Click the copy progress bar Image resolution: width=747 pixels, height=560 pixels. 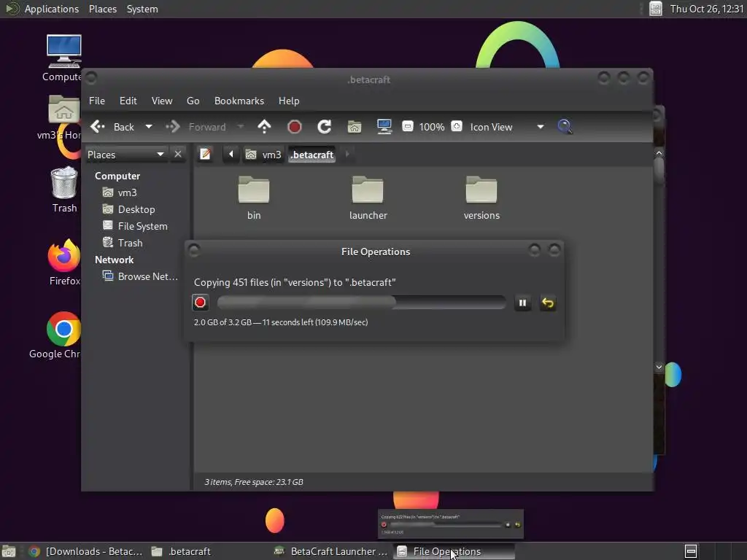click(x=362, y=303)
